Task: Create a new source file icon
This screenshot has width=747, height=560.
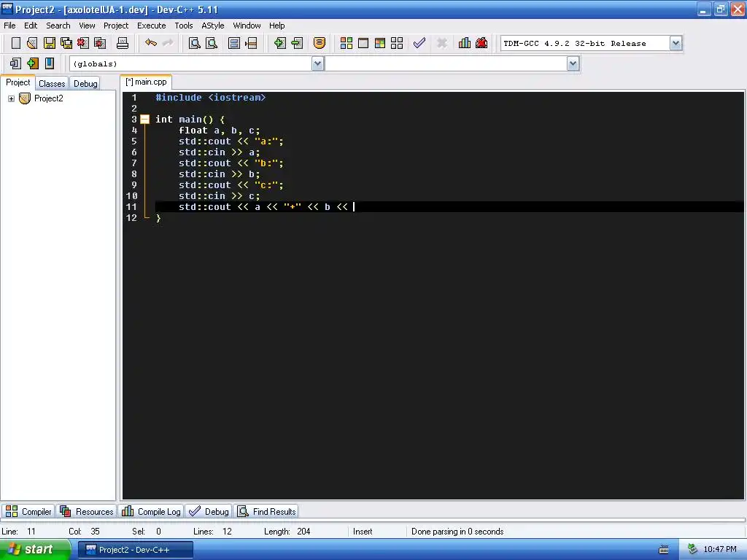Action: (16, 43)
